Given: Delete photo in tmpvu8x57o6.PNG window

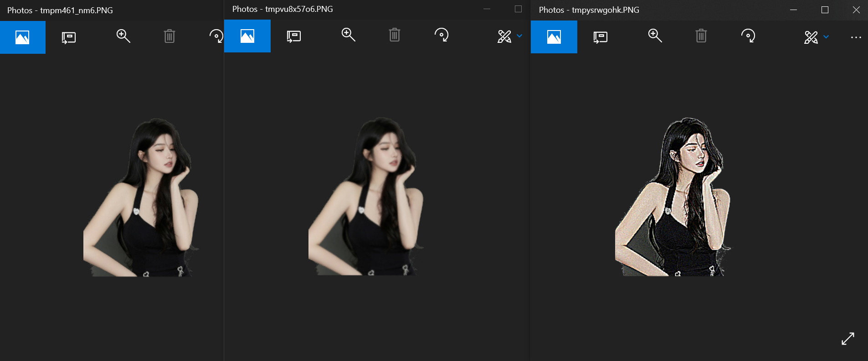Looking at the screenshot, I should [395, 35].
